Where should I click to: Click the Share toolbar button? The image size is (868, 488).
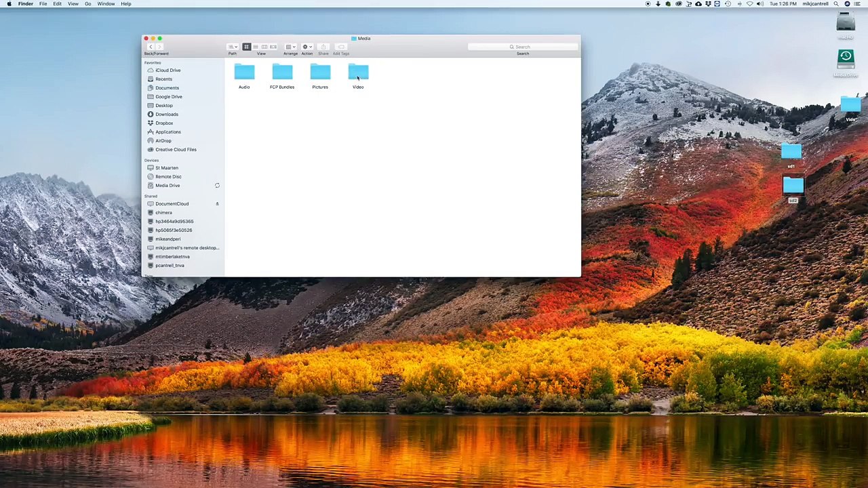[x=323, y=47]
